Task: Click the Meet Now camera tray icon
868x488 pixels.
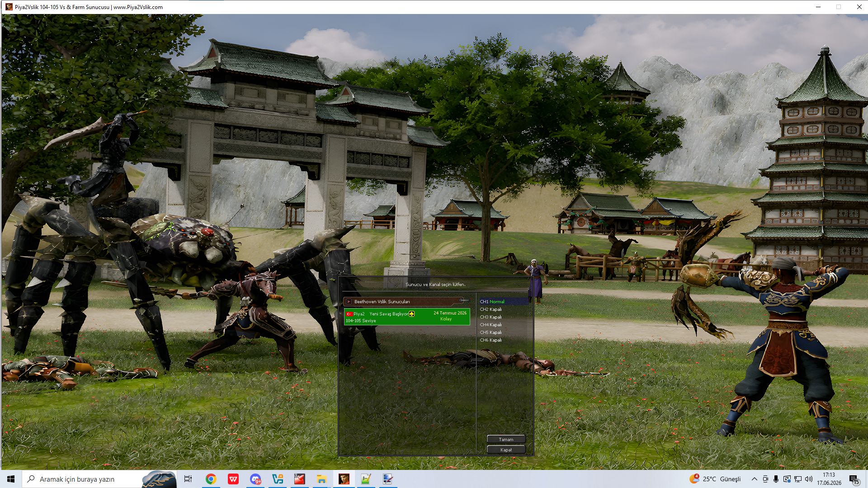Action: (765, 479)
